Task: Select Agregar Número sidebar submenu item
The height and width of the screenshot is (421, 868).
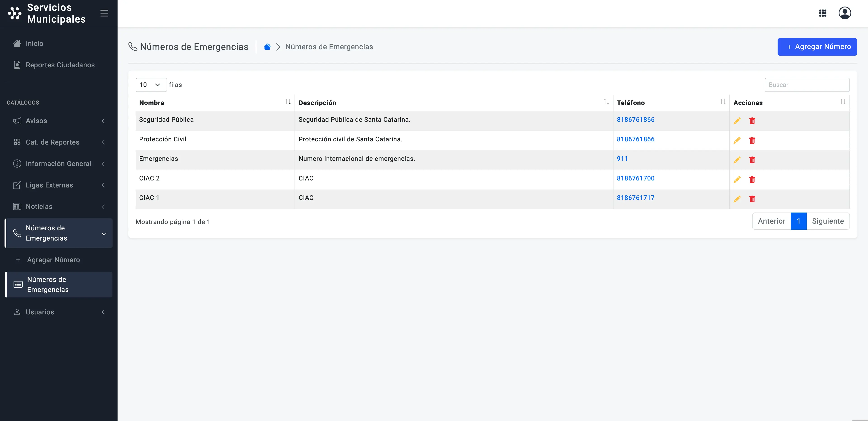Action: tap(54, 260)
